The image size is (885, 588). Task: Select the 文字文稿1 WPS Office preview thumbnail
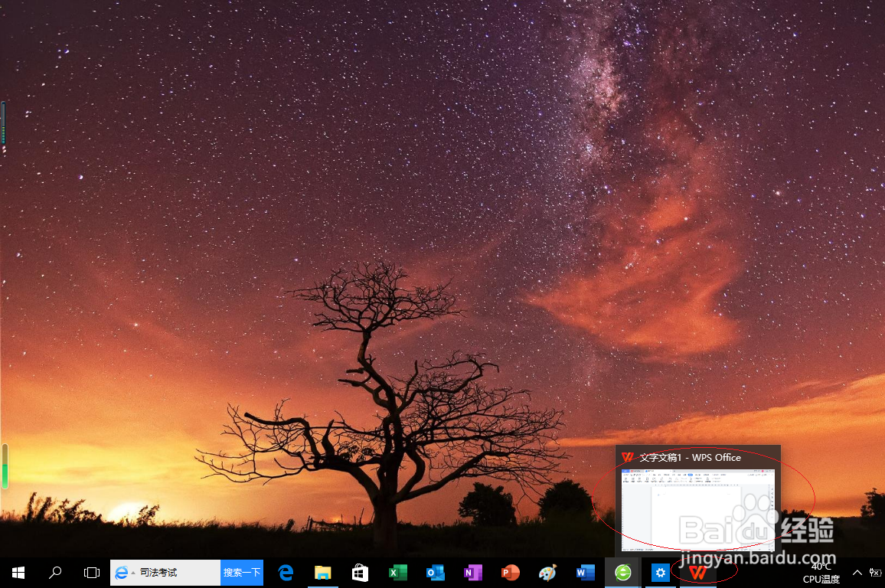click(x=697, y=510)
